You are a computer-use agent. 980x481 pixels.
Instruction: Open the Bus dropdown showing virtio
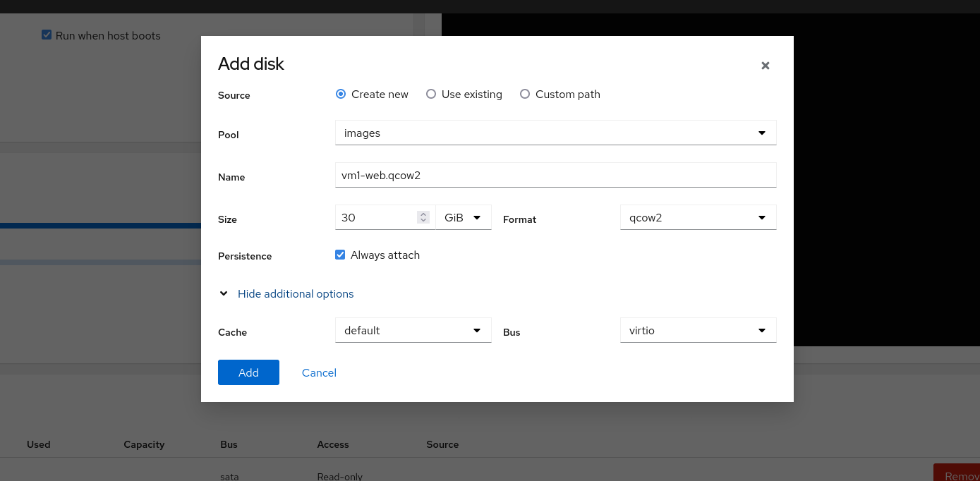(698, 330)
